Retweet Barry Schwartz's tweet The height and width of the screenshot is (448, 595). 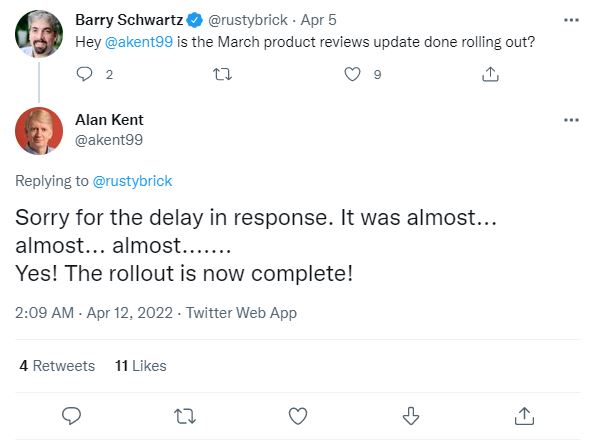click(x=222, y=74)
